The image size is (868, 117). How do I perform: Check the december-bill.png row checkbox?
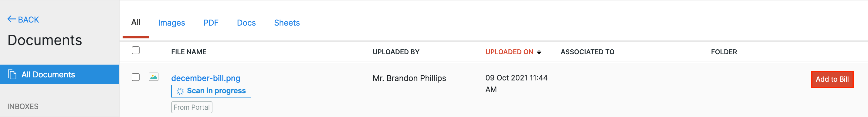pyautogui.click(x=136, y=77)
